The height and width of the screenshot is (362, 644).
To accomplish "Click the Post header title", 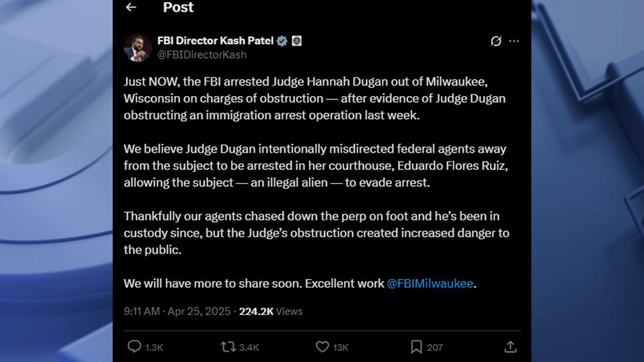I will tap(178, 8).
